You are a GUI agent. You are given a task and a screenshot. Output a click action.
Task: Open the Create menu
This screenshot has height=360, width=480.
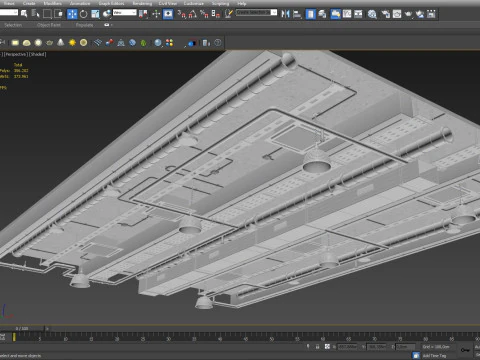coord(29,3)
